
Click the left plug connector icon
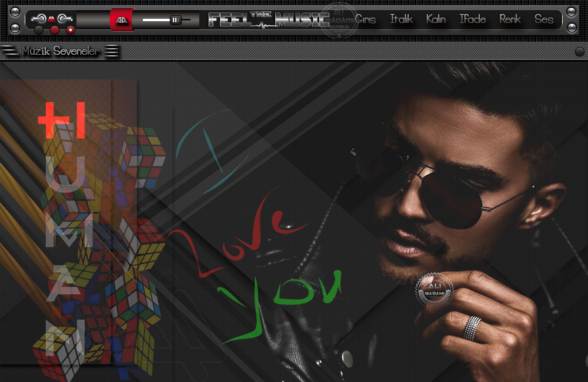[x=38, y=19]
